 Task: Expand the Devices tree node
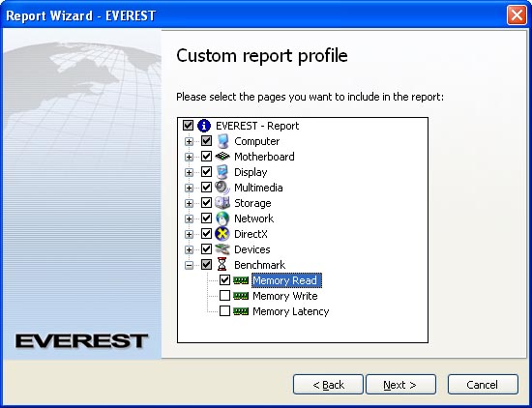pyautogui.click(x=189, y=250)
